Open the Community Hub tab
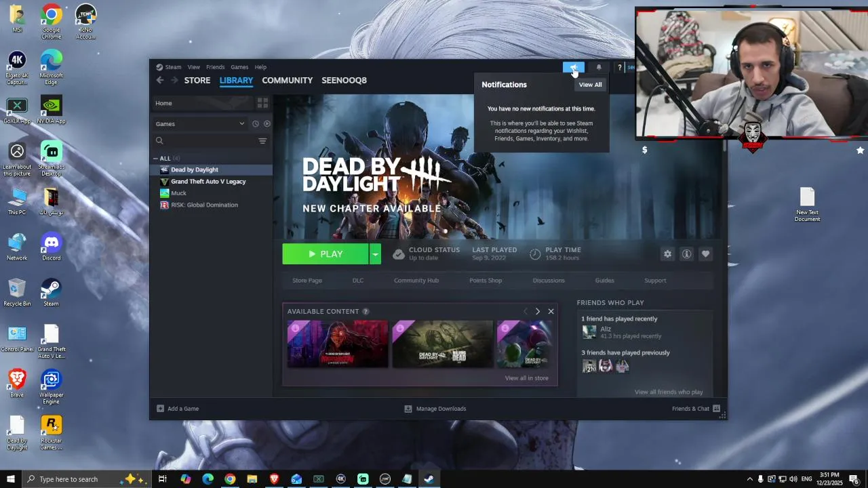 (416, 281)
